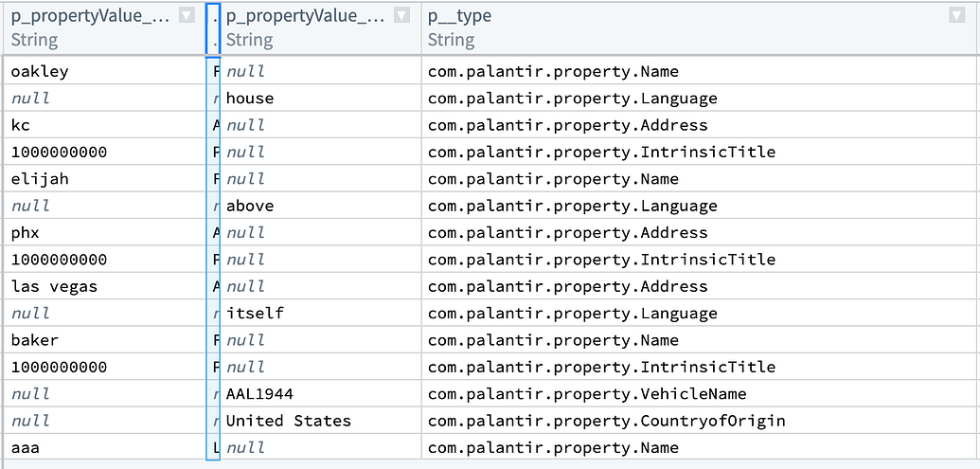
Task: Open the p__type column dropdown arrow
Action: click(x=955, y=15)
